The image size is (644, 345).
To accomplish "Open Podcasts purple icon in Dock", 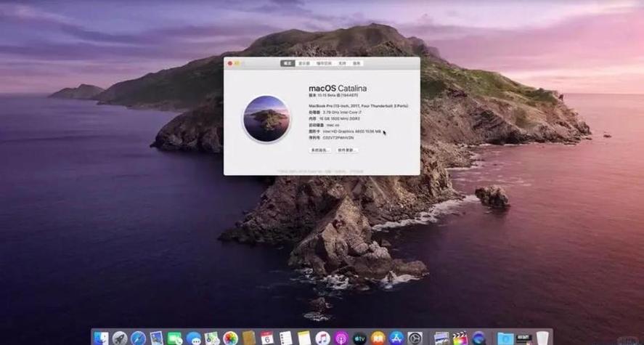I will pyautogui.click(x=341, y=338).
